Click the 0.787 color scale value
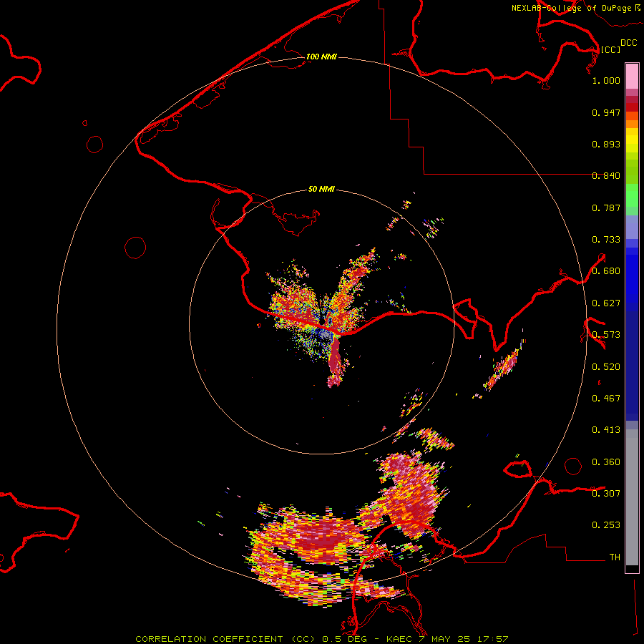The image size is (644, 644). click(606, 208)
